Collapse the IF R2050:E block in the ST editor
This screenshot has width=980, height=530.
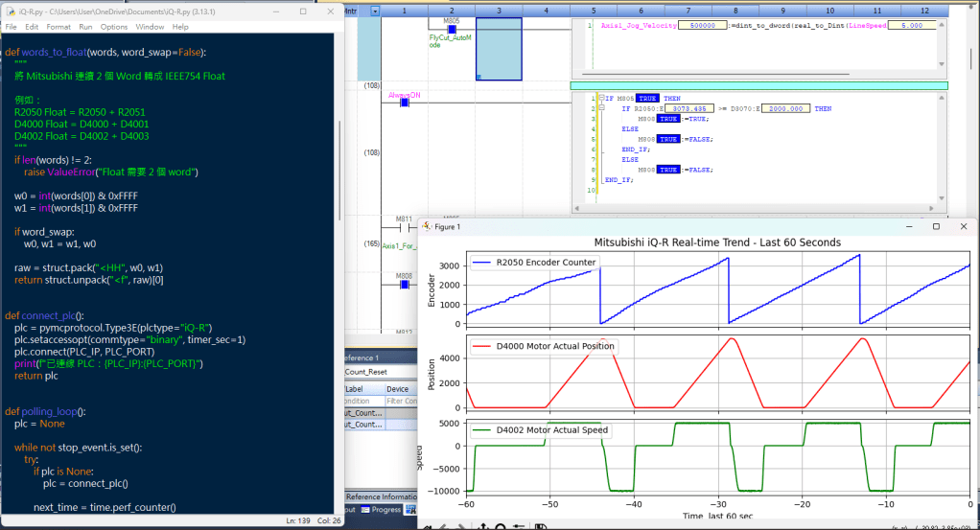[x=602, y=108]
